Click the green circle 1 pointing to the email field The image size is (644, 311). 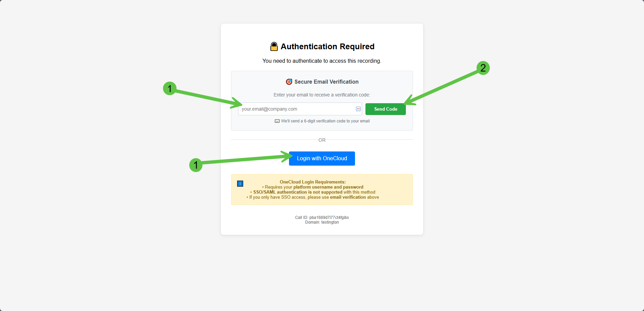point(170,88)
